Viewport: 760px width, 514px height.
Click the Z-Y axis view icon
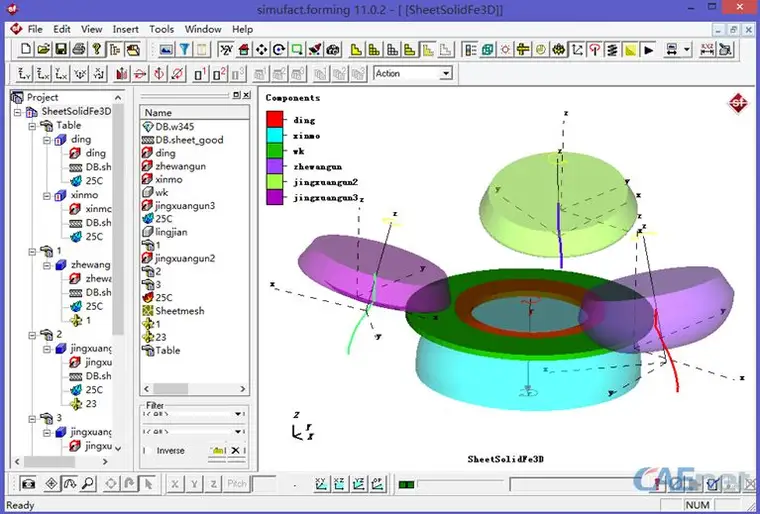pyautogui.click(x=24, y=74)
